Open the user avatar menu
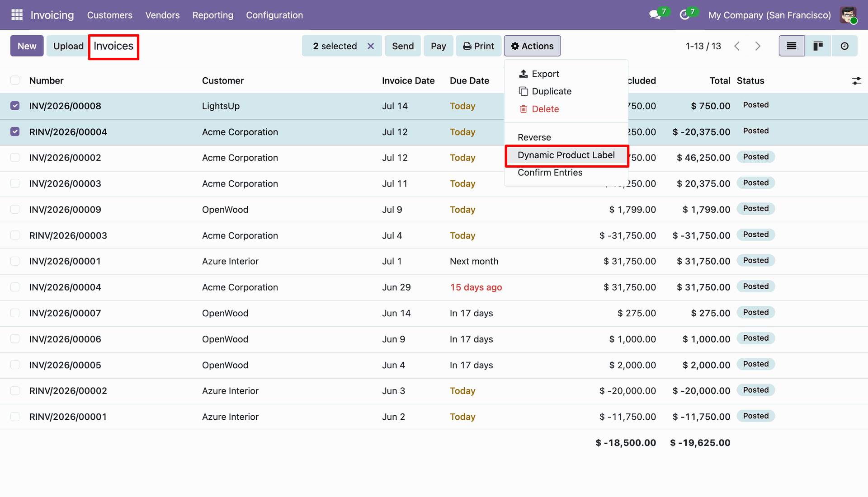 [848, 15]
